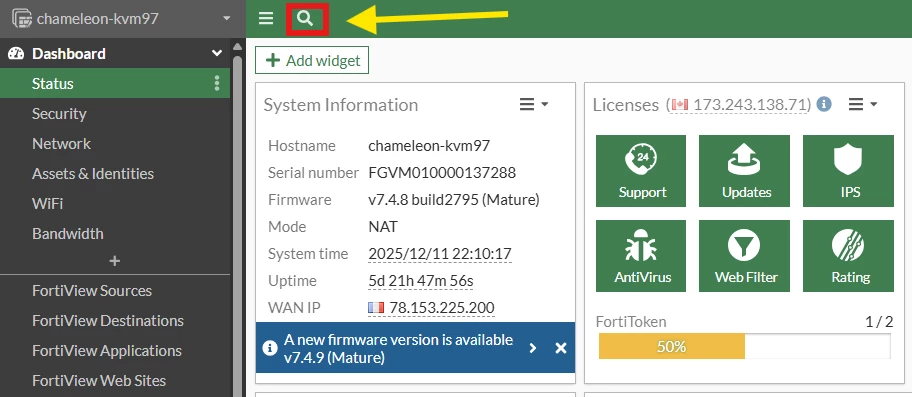Image resolution: width=912 pixels, height=397 pixels.
Task: Click the hostname value chameleon-kvm97
Action: click(x=429, y=146)
